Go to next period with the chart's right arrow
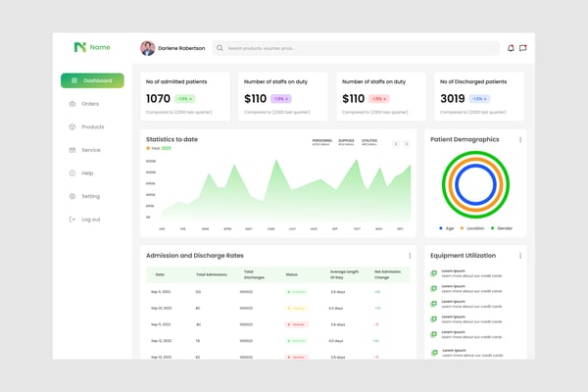 pos(406,144)
